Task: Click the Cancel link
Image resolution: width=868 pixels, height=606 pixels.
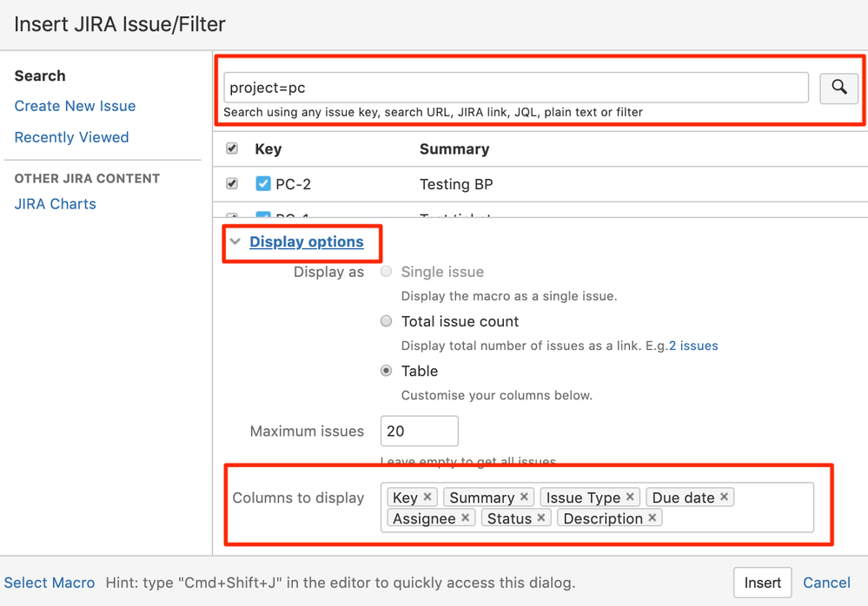Action: tap(826, 583)
